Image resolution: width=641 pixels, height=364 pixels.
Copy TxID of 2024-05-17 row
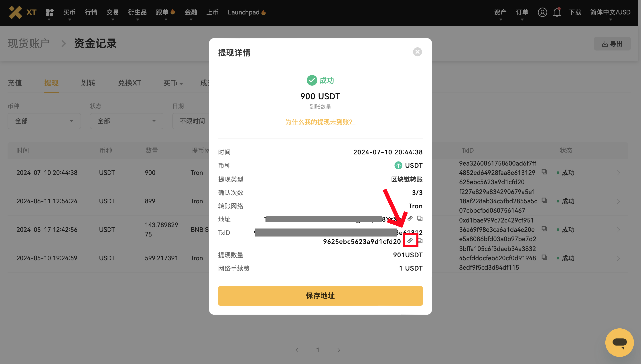[x=544, y=229]
